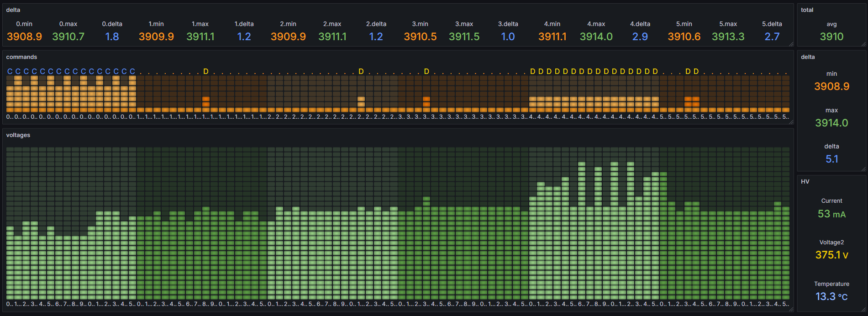Click the resize handle of the top-left delta panel
This screenshot has width=868, height=316.
click(x=791, y=44)
